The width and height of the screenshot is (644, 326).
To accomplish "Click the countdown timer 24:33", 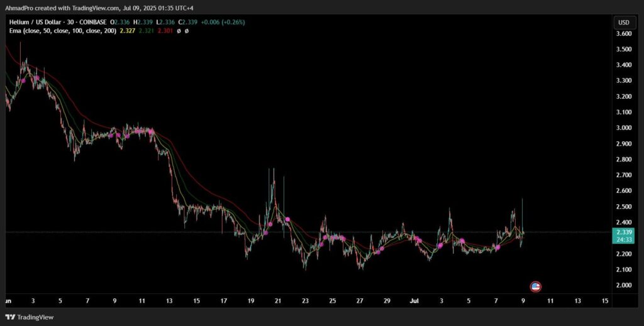I will pos(624,239).
